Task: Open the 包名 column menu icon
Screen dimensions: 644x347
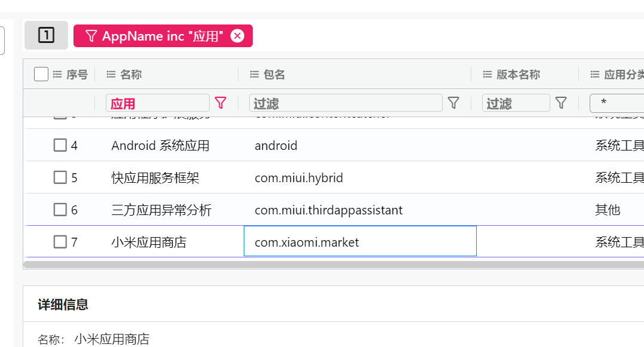Action: click(254, 74)
